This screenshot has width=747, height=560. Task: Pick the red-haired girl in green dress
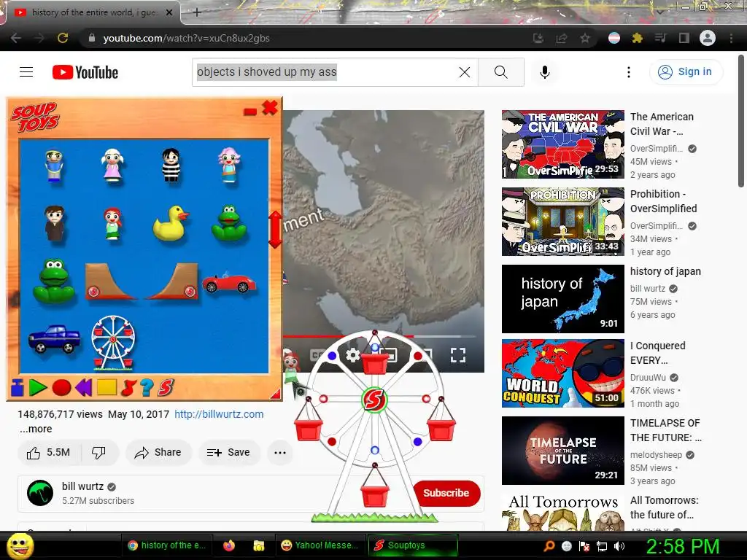point(112,223)
